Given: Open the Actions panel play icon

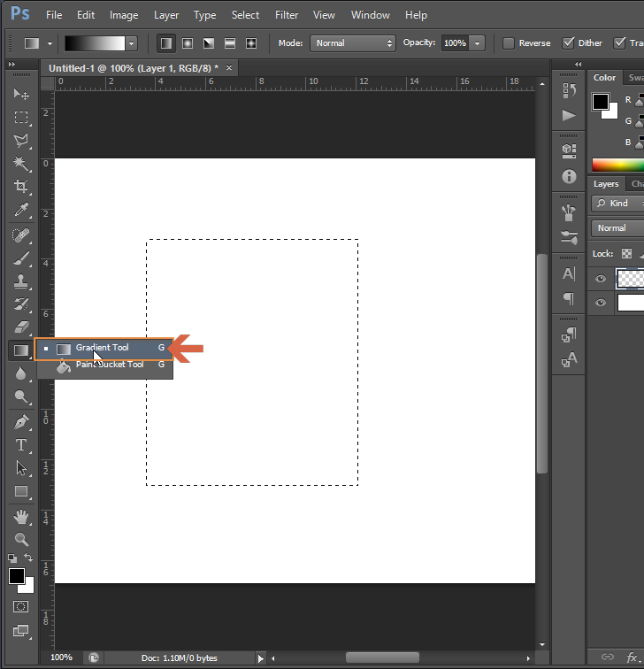Looking at the screenshot, I should (x=569, y=115).
